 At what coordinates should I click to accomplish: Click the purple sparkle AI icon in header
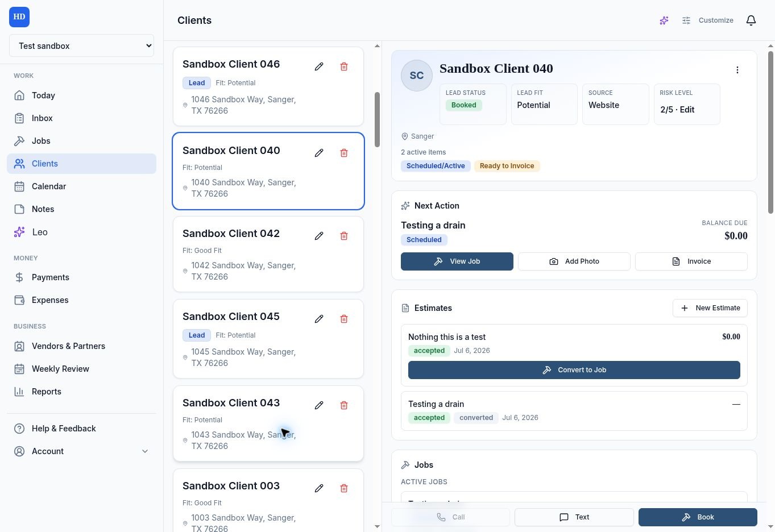(664, 20)
